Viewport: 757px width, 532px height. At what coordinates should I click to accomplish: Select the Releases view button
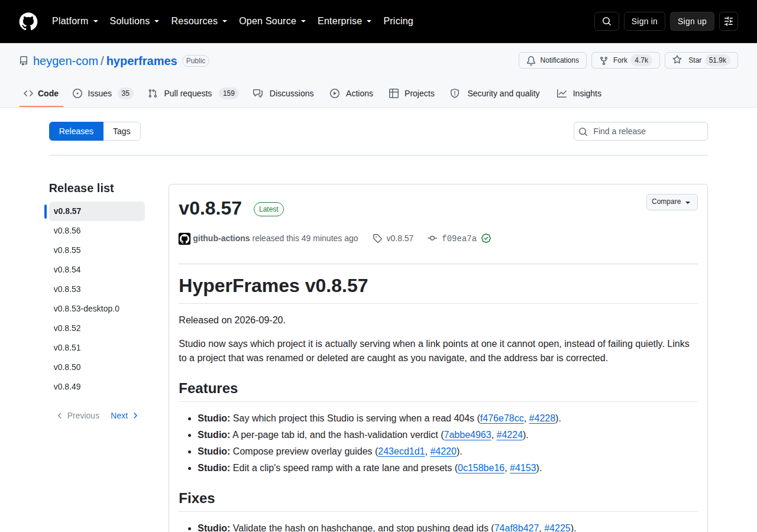tap(76, 131)
